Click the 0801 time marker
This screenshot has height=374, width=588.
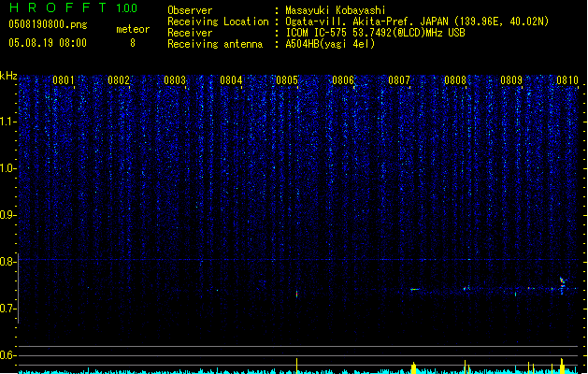64,80
